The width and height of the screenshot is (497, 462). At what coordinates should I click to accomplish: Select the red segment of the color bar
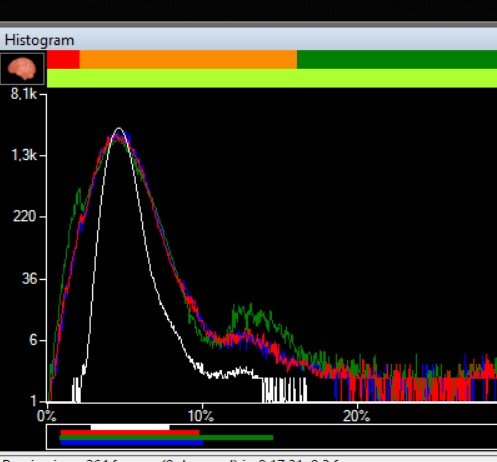(63, 59)
